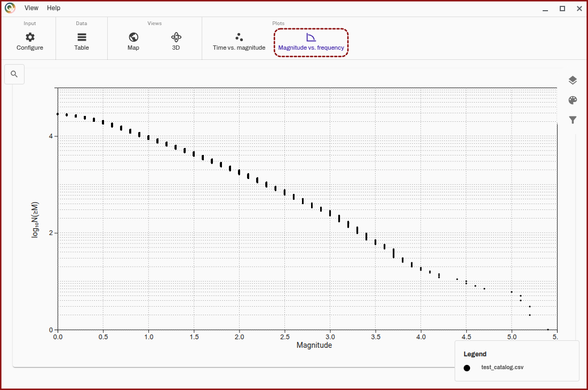Click the x-axis tick label 4.0

point(421,337)
